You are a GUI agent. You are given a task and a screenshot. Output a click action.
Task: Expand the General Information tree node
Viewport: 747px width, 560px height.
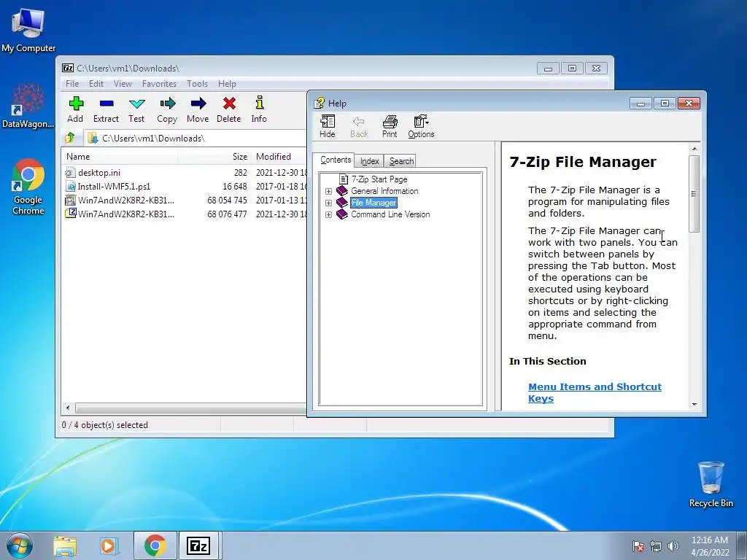point(328,192)
